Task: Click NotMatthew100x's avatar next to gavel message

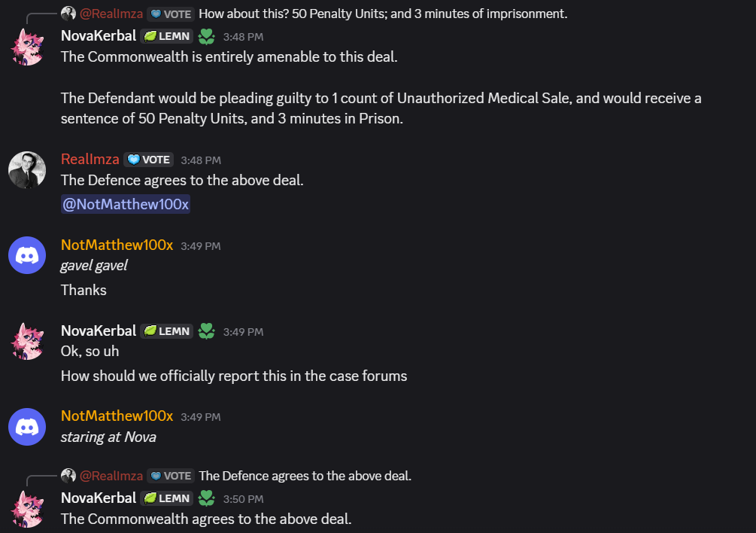Action: coord(27,254)
